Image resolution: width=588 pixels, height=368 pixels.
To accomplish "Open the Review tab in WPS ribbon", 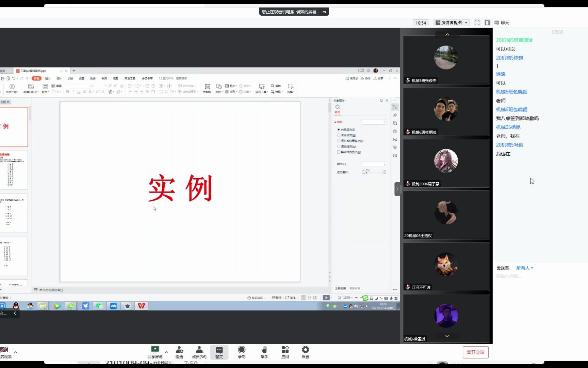I will pyautogui.click(x=104, y=78).
